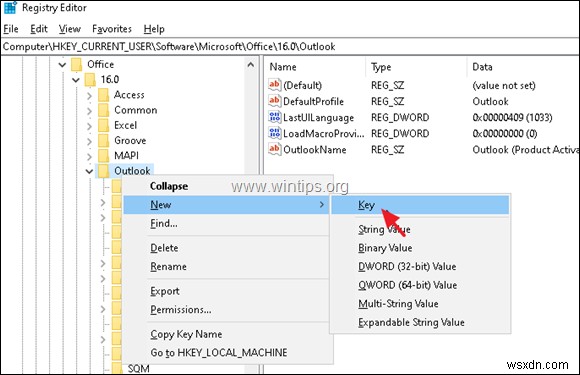Select Find... in the context menu
This screenshot has width=580, height=375.
(x=226, y=223)
